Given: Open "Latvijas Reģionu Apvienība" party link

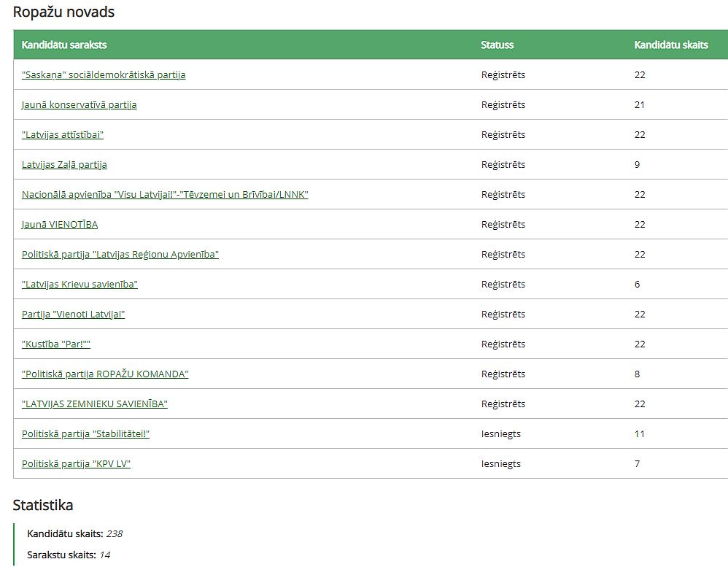Looking at the screenshot, I should pyautogui.click(x=120, y=255).
